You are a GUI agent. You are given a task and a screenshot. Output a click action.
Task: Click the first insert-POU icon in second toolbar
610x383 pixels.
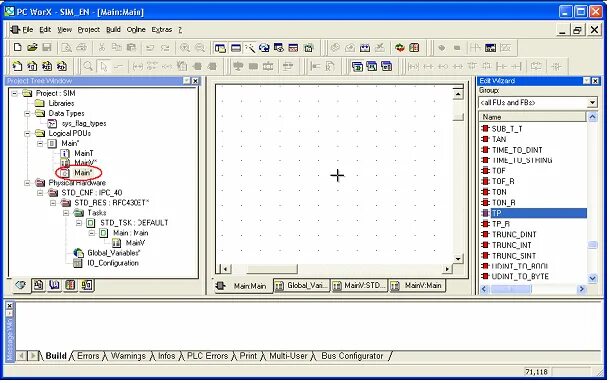pos(17,66)
